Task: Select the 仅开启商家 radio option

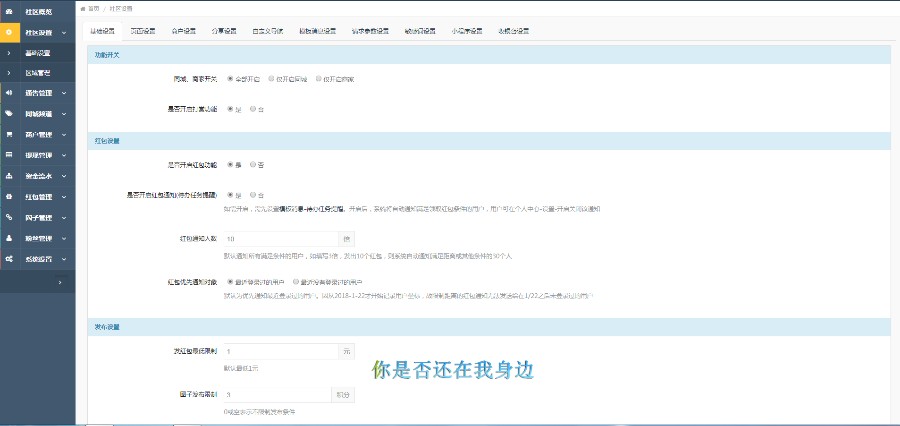Action: click(x=318, y=79)
